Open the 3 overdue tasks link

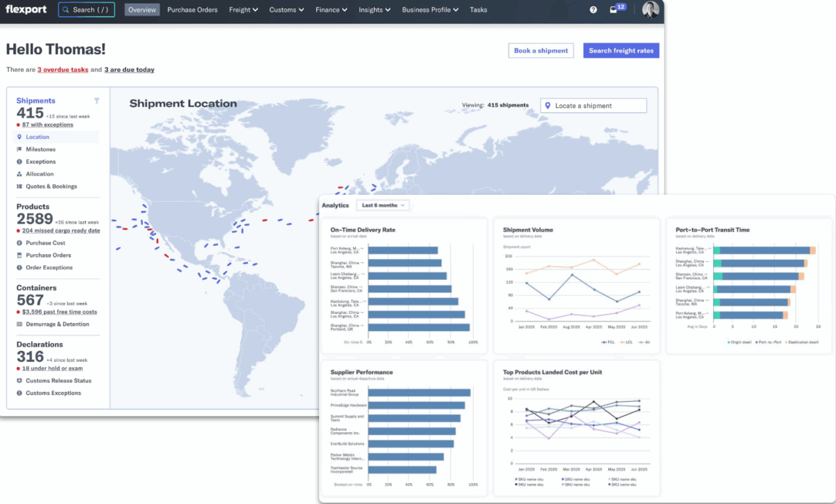[63, 70]
